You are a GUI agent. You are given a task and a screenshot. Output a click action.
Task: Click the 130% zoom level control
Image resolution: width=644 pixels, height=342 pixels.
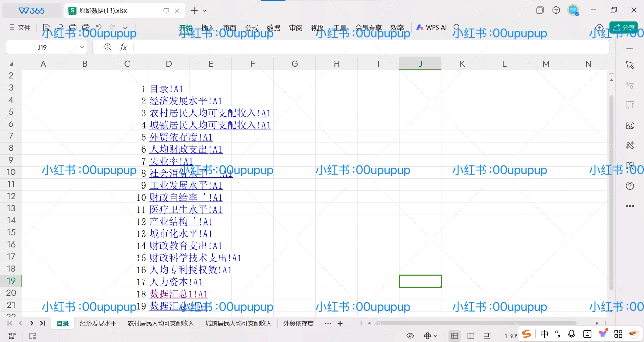pyautogui.click(x=511, y=336)
